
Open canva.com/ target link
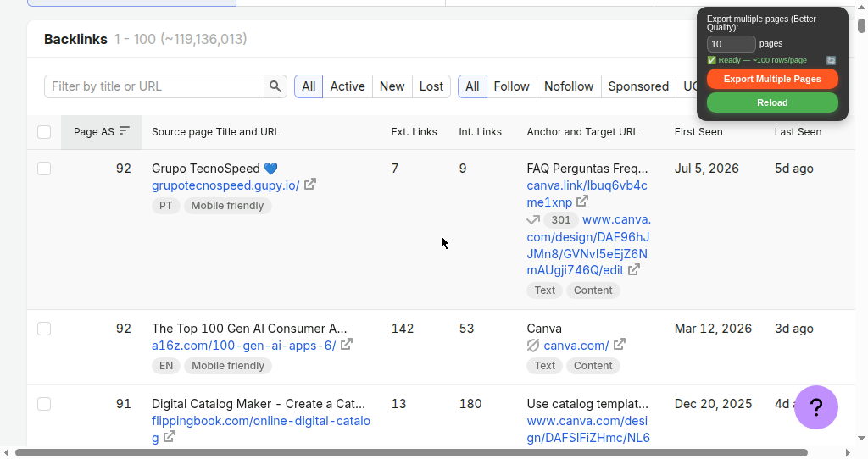pyautogui.click(x=576, y=346)
